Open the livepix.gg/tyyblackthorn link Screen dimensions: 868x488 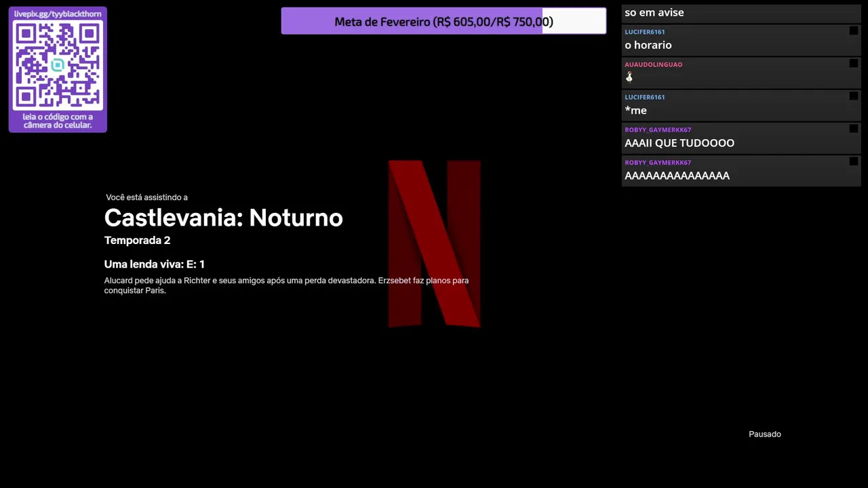pos(58,14)
